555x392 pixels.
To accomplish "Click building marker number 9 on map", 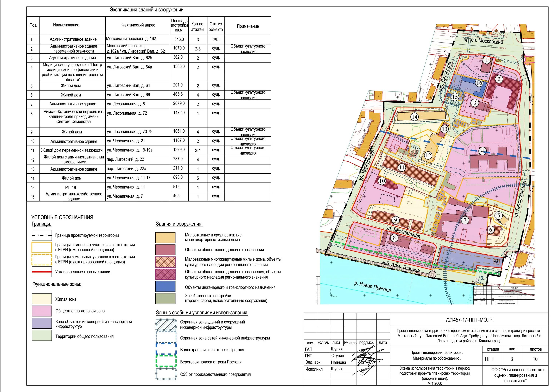I will click(x=396, y=220).
